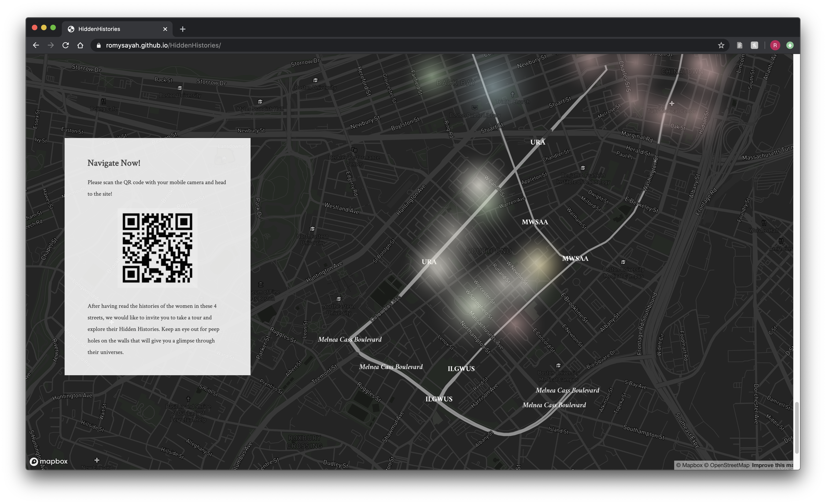Click the Northeastern University marker near Westland Ave
Viewport: 826px width, 504px height.
pyautogui.click(x=312, y=229)
